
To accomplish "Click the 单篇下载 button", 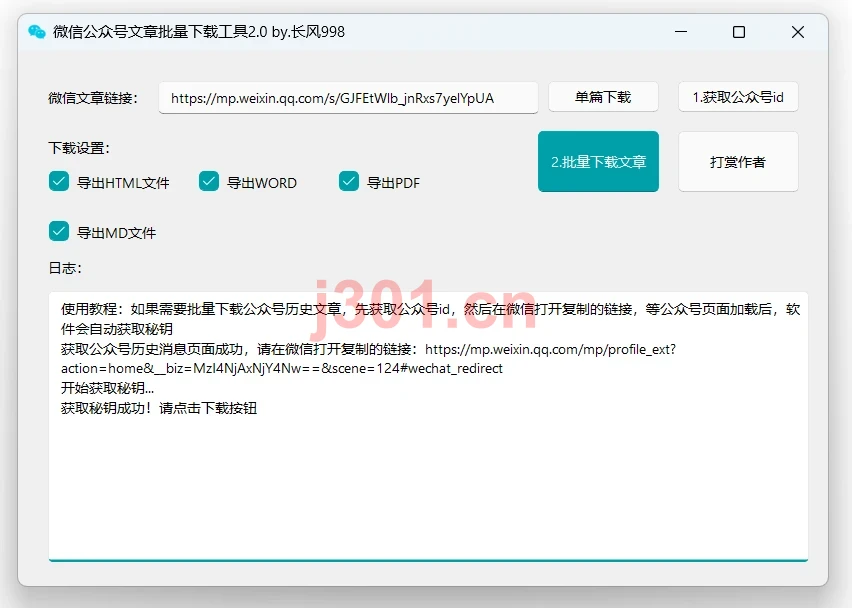I will pyautogui.click(x=603, y=97).
